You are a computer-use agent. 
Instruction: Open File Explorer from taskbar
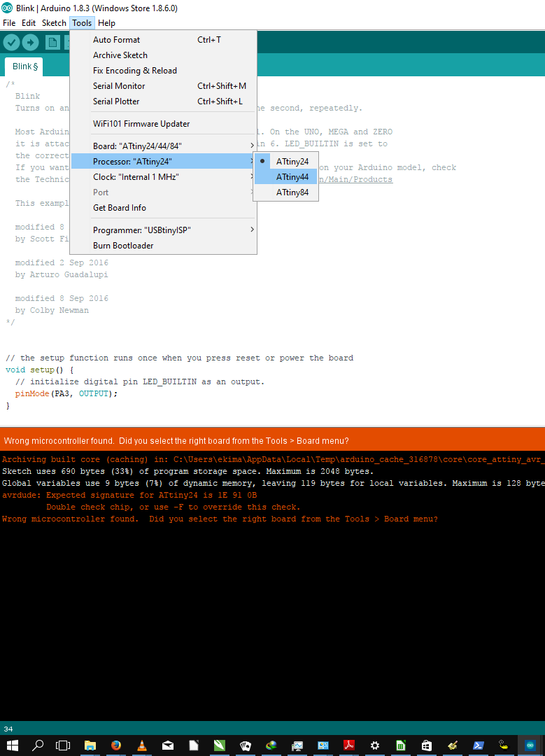[x=90, y=745]
